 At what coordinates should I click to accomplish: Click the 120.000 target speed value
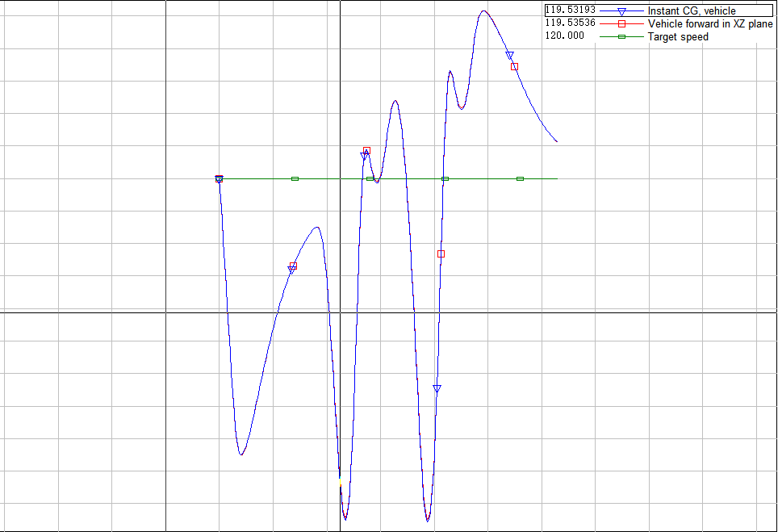coord(565,36)
